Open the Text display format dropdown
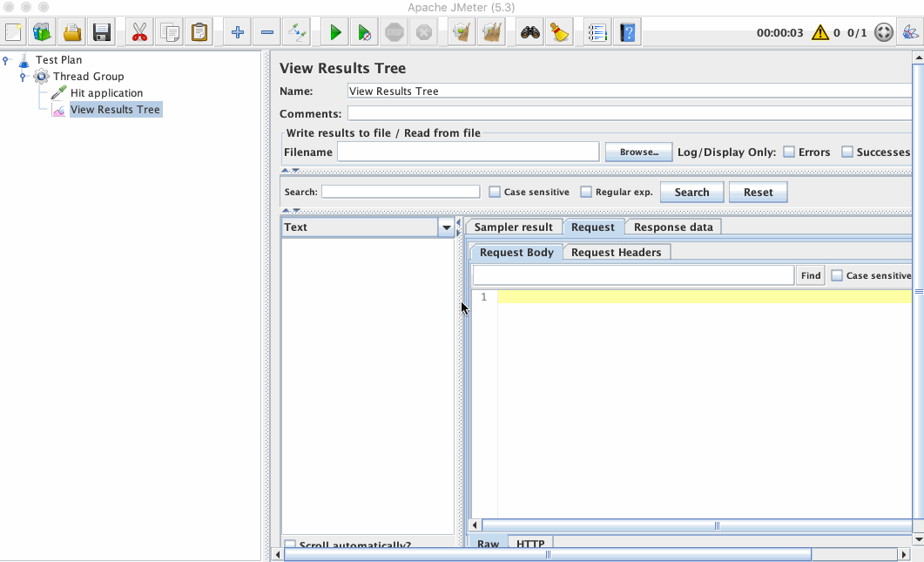Viewport: 924px width, 562px height. point(447,227)
